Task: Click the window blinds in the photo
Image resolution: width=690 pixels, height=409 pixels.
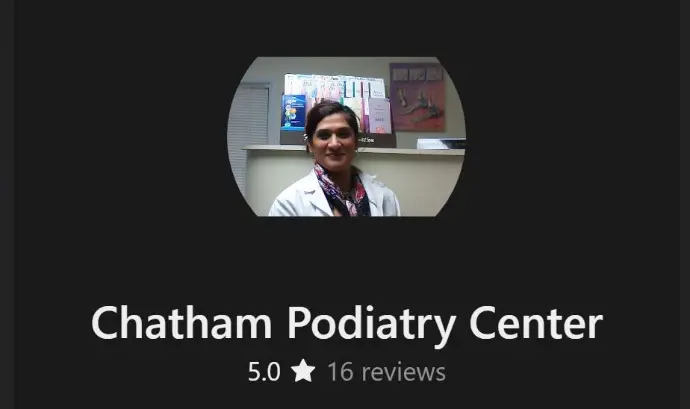Action: coord(249,132)
